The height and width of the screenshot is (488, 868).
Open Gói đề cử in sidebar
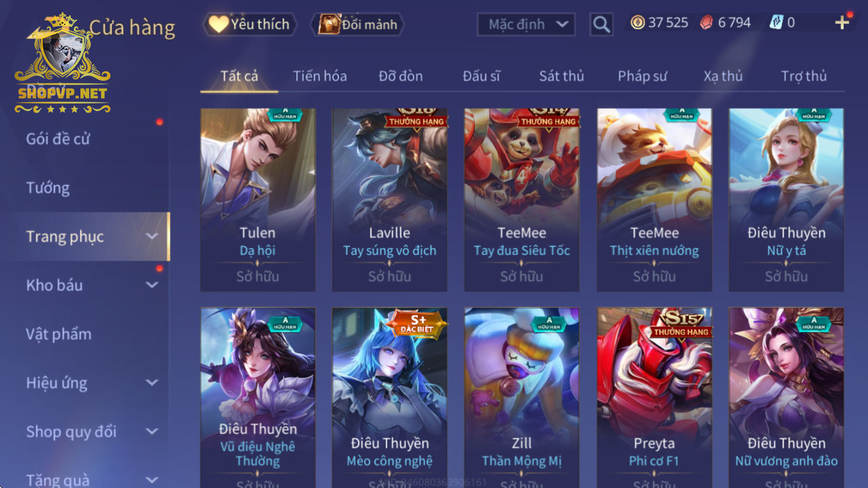(58, 139)
